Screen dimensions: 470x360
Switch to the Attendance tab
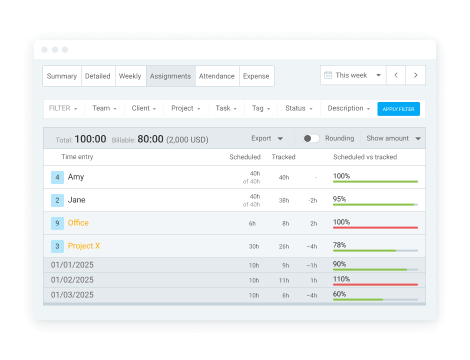217,76
